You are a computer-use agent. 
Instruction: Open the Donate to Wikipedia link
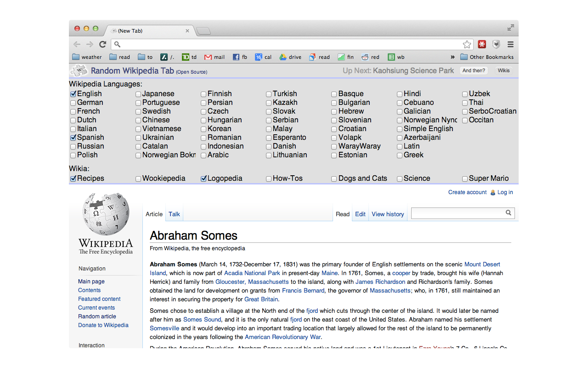click(103, 325)
